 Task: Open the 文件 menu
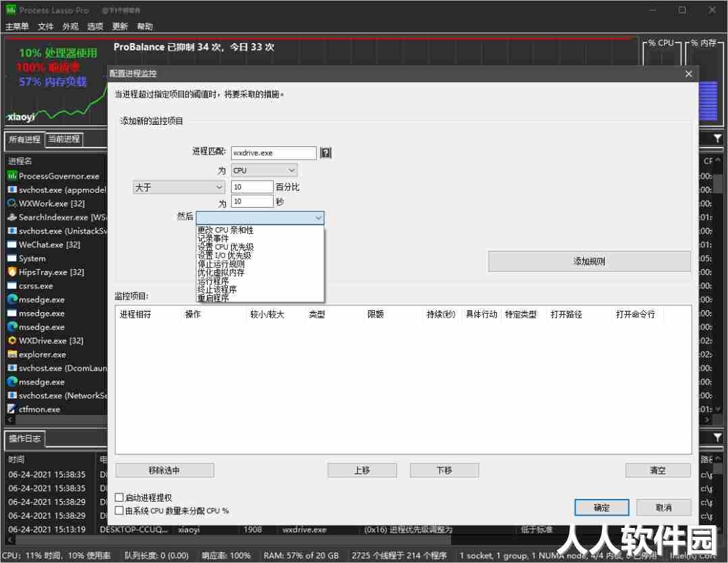coord(46,26)
